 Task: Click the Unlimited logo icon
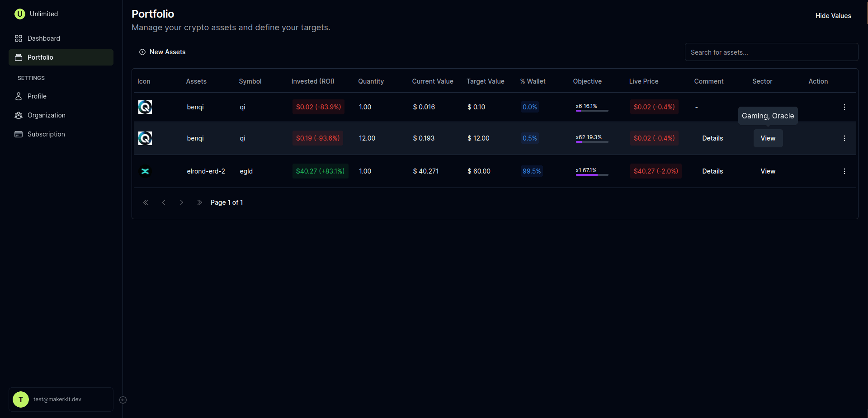20,14
